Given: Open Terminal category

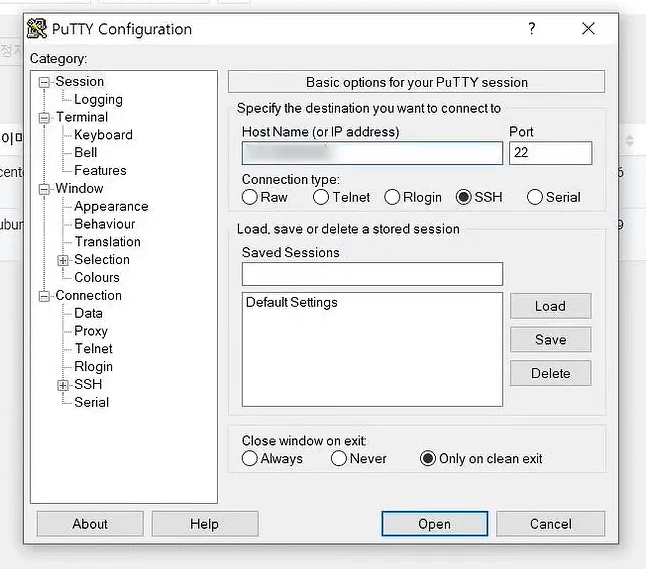Looking at the screenshot, I should click(82, 117).
